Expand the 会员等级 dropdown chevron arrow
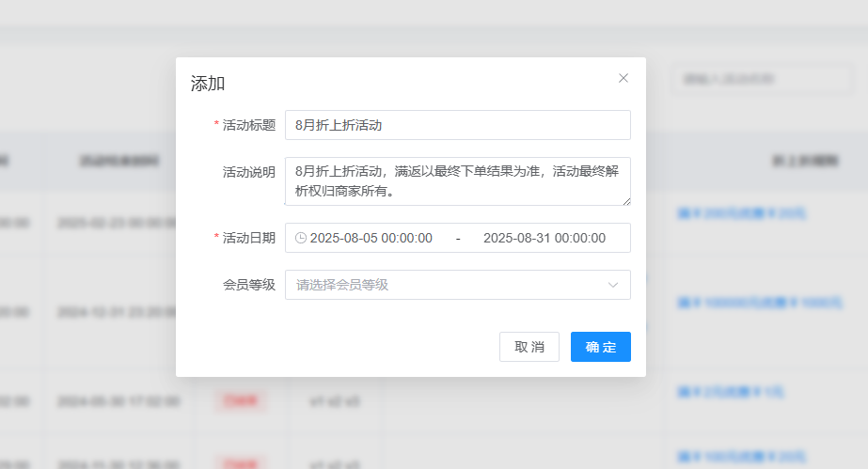This screenshot has width=868, height=469. (613, 285)
